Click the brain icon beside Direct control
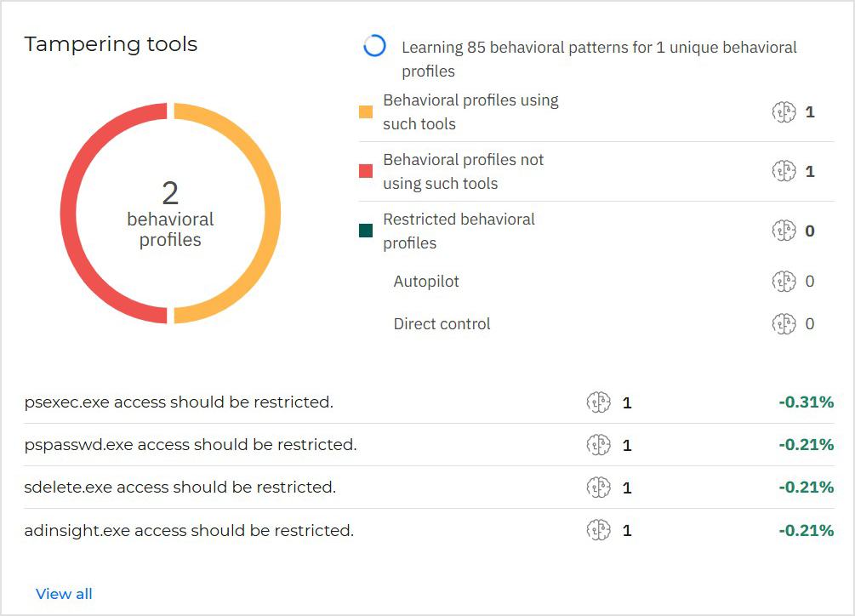 point(784,323)
